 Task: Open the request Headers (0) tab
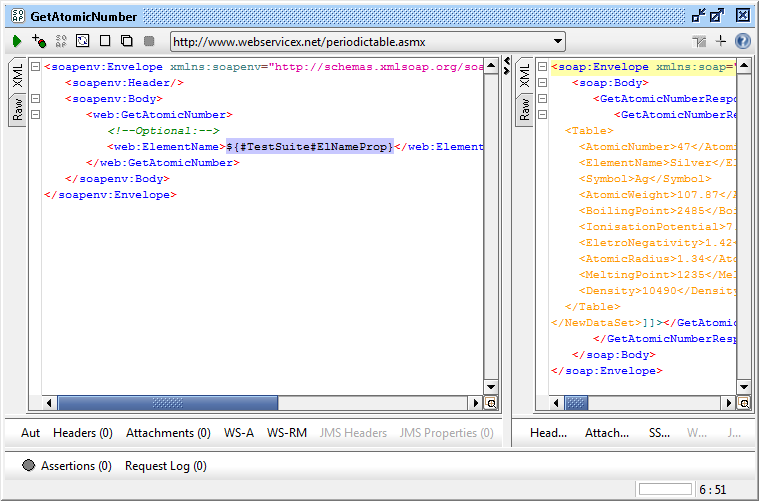coord(83,433)
